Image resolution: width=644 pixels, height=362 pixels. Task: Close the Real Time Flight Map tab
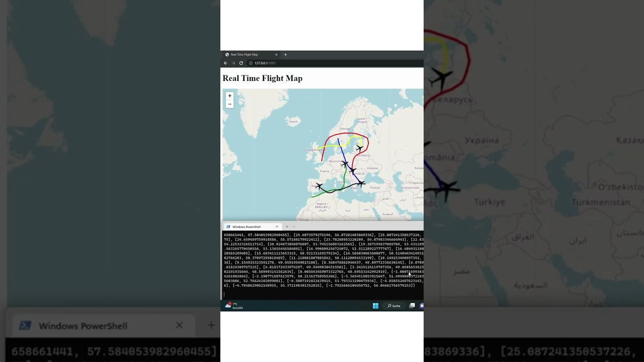click(276, 54)
